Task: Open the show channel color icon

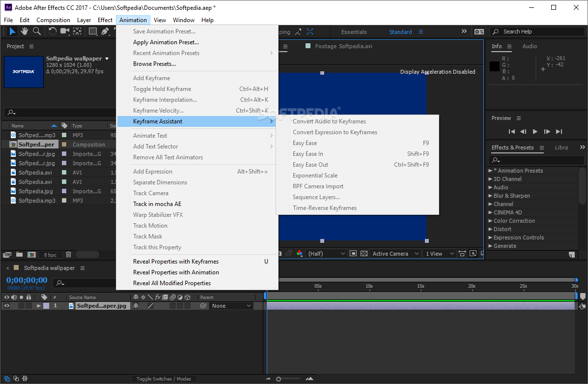Action: pyautogui.click(x=300, y=254)
